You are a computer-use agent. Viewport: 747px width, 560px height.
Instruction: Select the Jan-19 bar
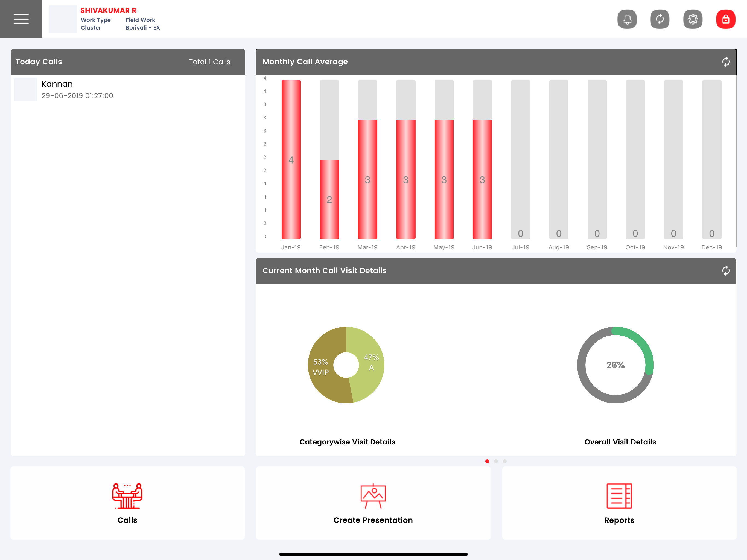point(291,159)
